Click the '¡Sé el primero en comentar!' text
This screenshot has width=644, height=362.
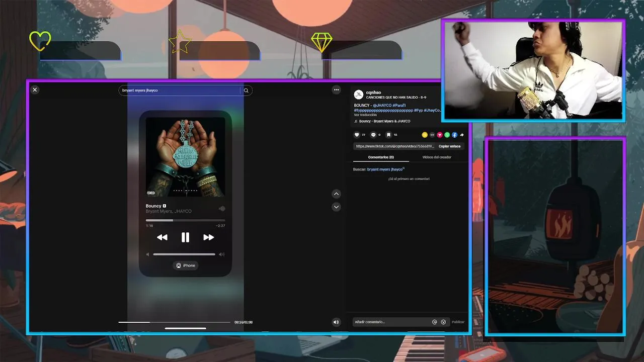(x=409, y=179)
